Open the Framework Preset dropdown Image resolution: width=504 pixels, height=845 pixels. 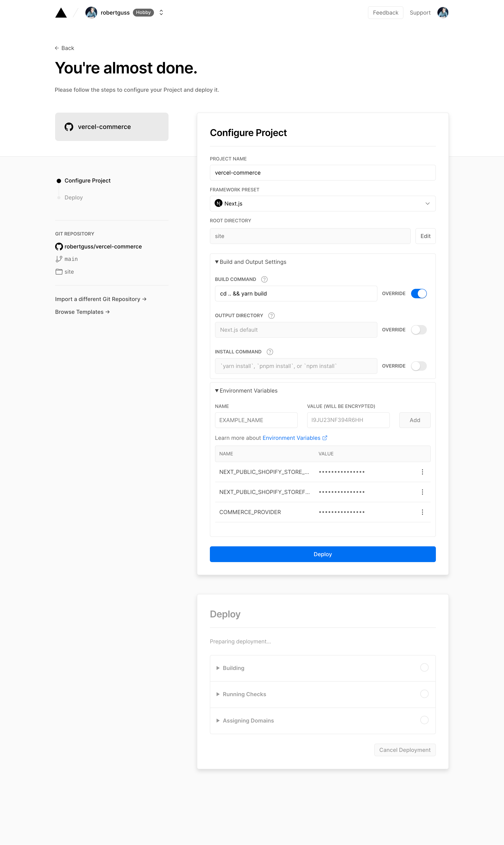pos(323,204)
